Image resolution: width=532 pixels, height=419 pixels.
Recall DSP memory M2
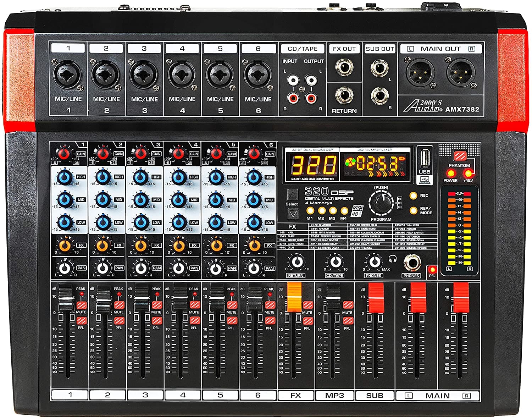[321, 211]
